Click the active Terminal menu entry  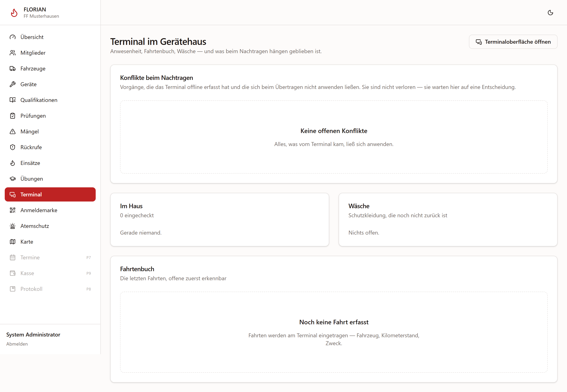point(50,195)
